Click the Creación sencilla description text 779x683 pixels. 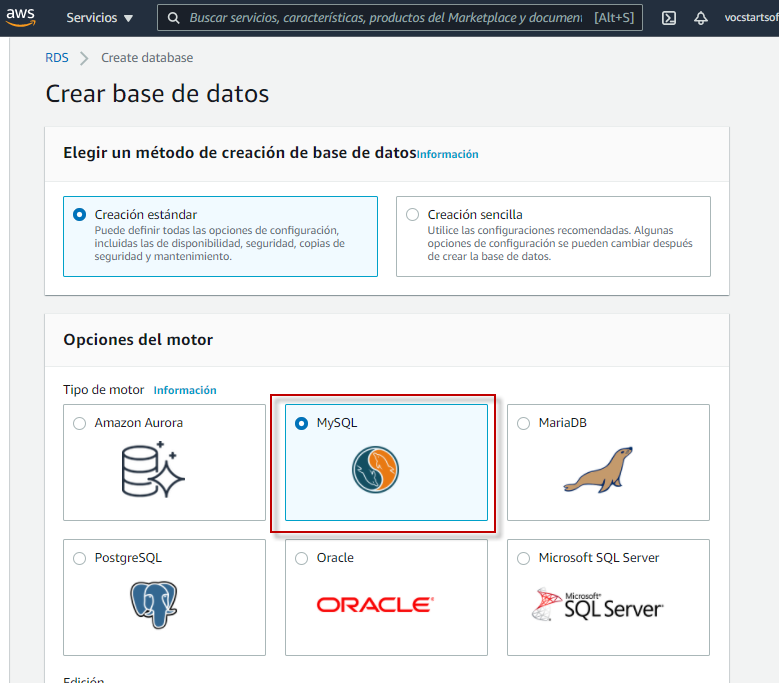click(x=560, y=243)
